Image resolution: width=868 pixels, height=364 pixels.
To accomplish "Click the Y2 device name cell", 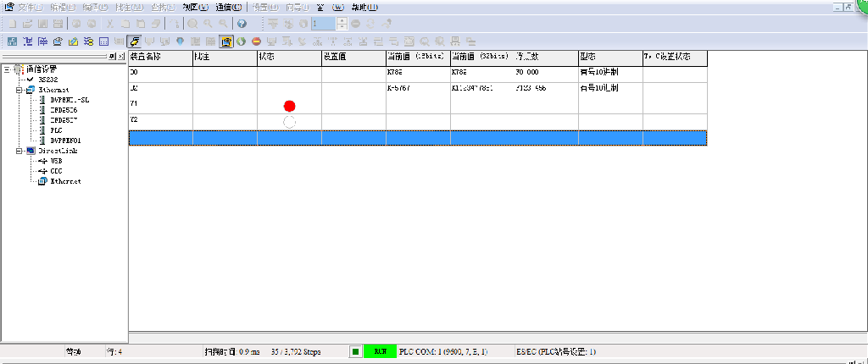I will 160,122.
